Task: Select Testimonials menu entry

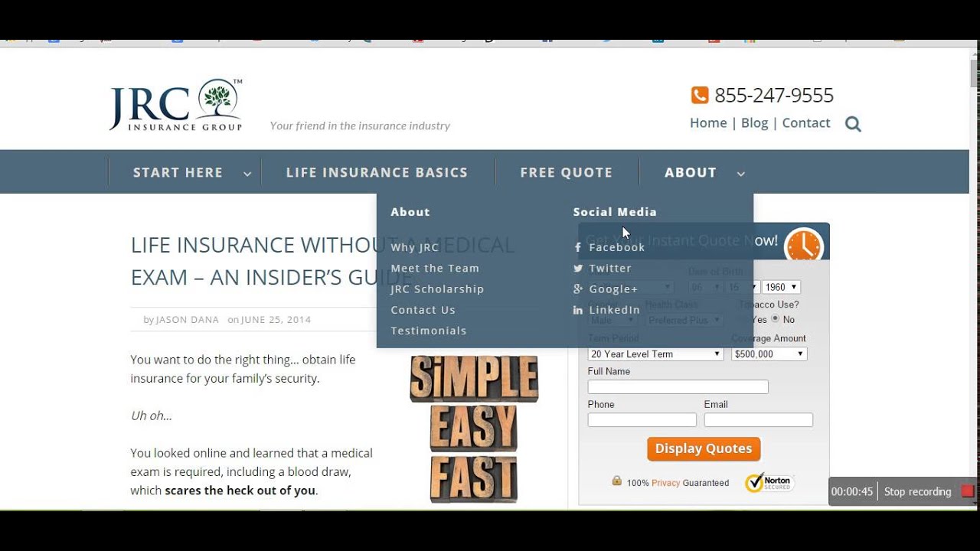Action: (429, 331)
